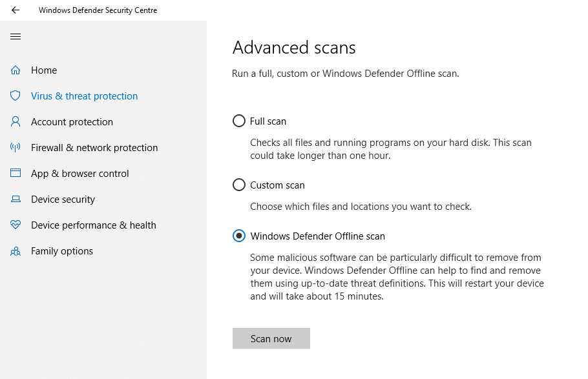Click the Full scan label text
The height and width of the screenshot is (379, 588).
click(268, 121)
